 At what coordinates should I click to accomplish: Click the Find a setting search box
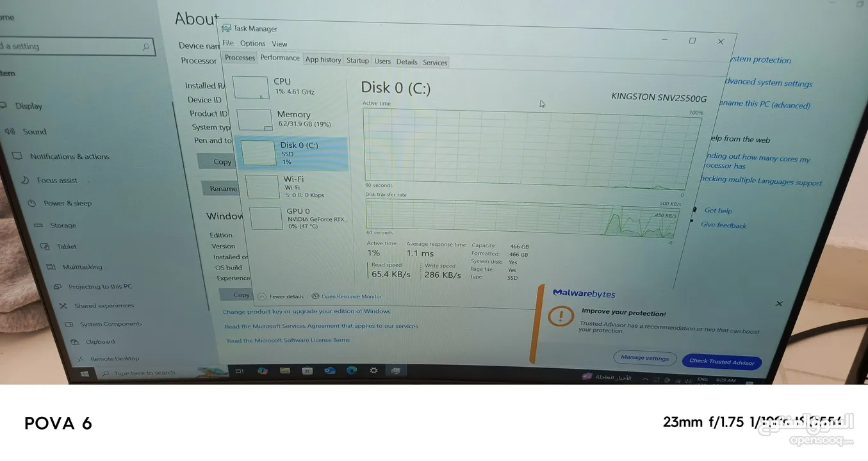click(77, 47)
